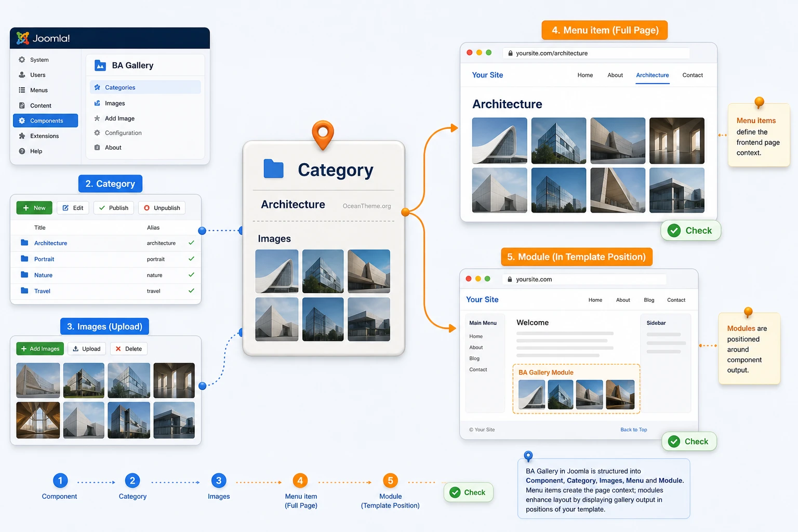This screenshot has width=798, height=532.
Task: Click the Portrait folder icon
Action: [24, 259]
